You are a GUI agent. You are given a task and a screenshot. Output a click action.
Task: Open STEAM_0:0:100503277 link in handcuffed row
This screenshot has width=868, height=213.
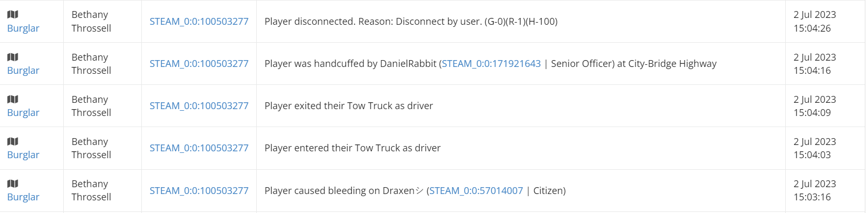(x=199, y=64)
